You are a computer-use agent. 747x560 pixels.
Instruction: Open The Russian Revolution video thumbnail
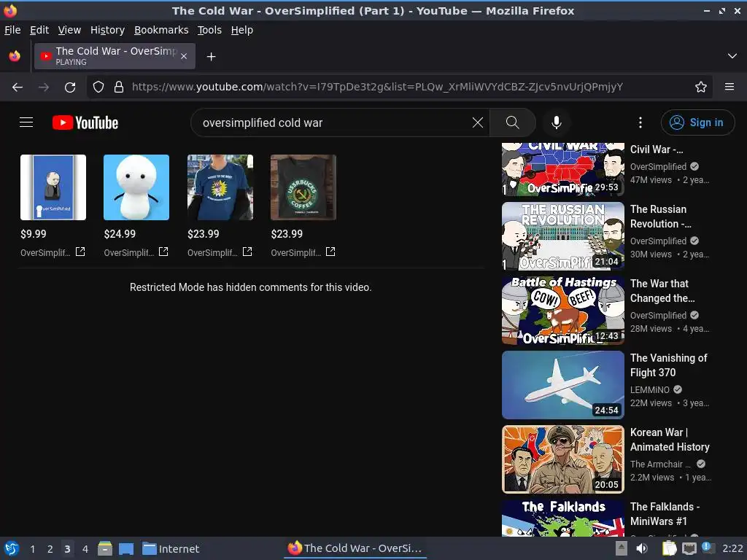point(563,236)
